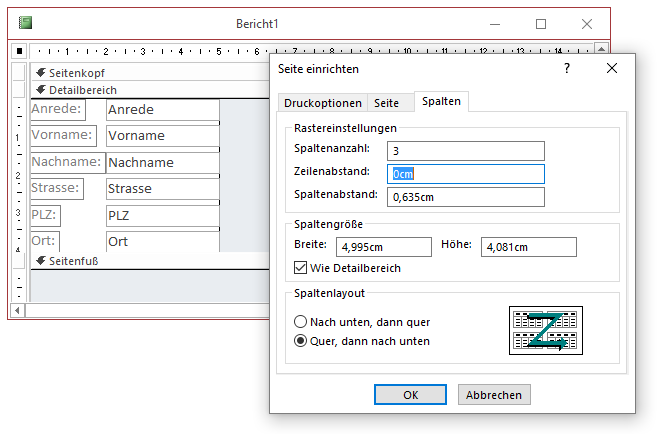Image resolution: width=659 pixels, height=434 pixels.
Task: Click the column layout preview image
Action: pyautogui.click(x=546, y=330)
